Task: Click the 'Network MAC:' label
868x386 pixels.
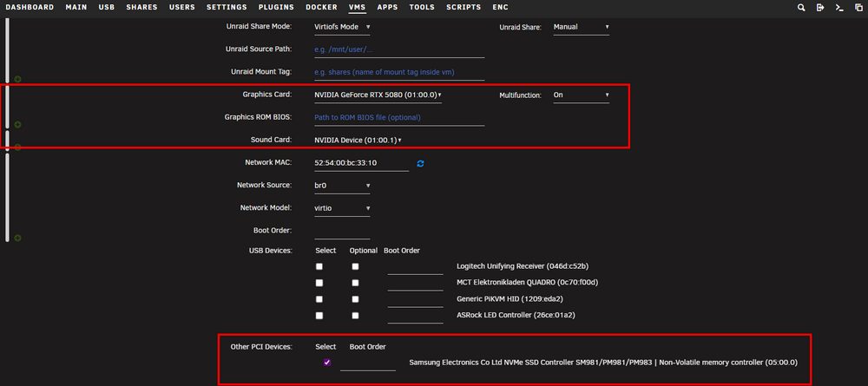Action: tap(268, 163)
